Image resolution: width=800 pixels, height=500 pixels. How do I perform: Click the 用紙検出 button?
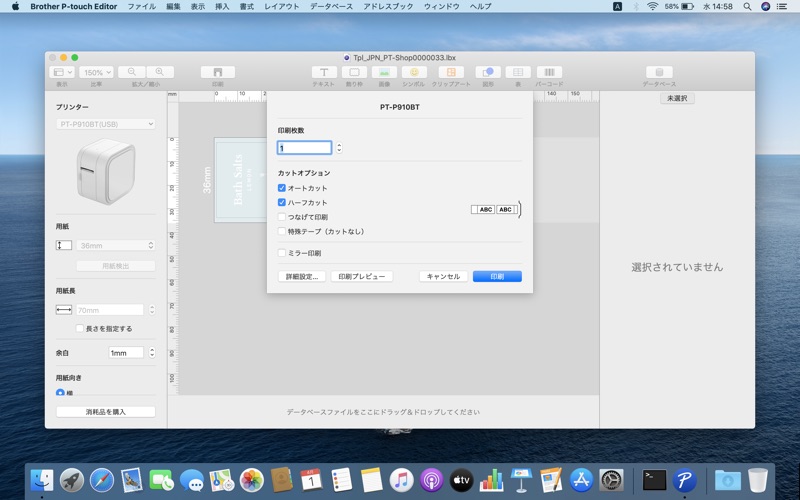coord(116,266)
